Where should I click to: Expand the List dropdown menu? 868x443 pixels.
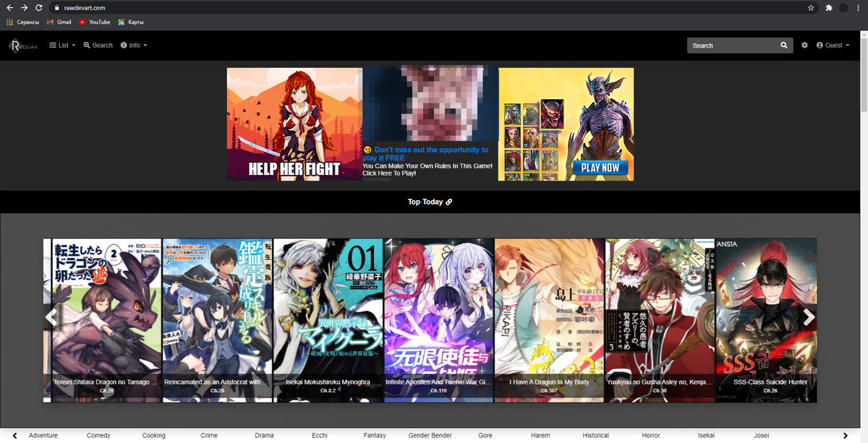coord(62,46)
